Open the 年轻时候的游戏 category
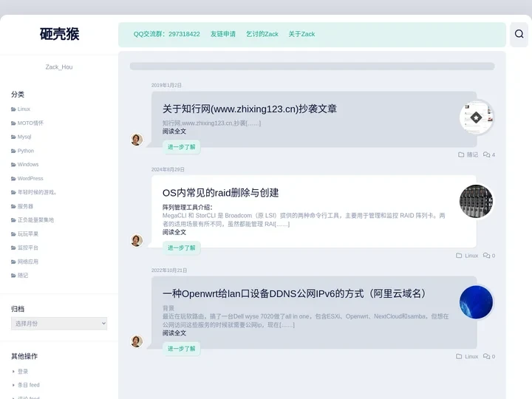 [x=37, y=192]
